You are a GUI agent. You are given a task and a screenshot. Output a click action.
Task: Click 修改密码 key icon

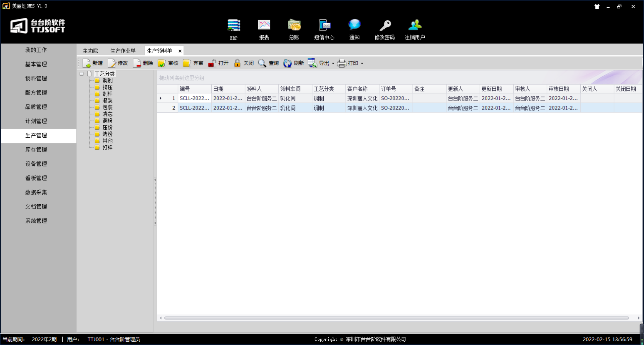[385, 26]
